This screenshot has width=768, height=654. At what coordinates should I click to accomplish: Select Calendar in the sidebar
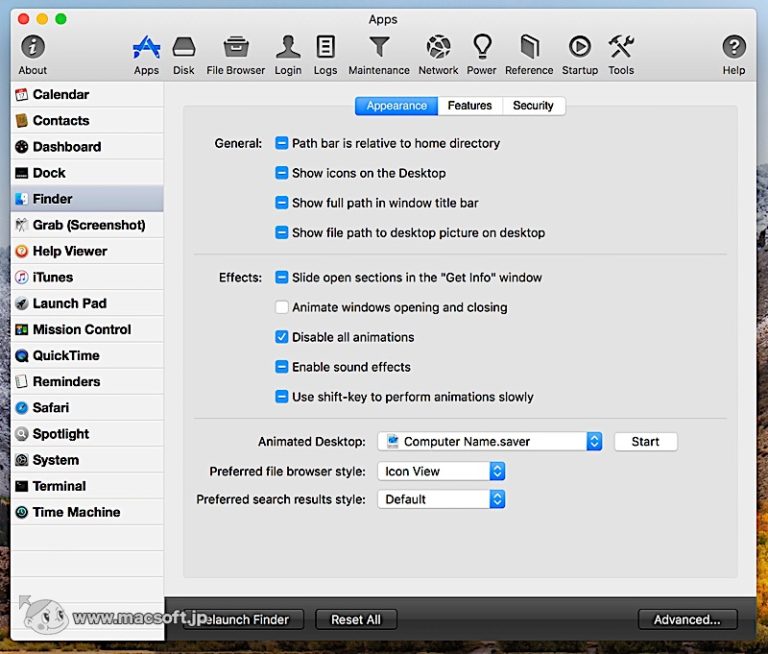pos(87,95)
